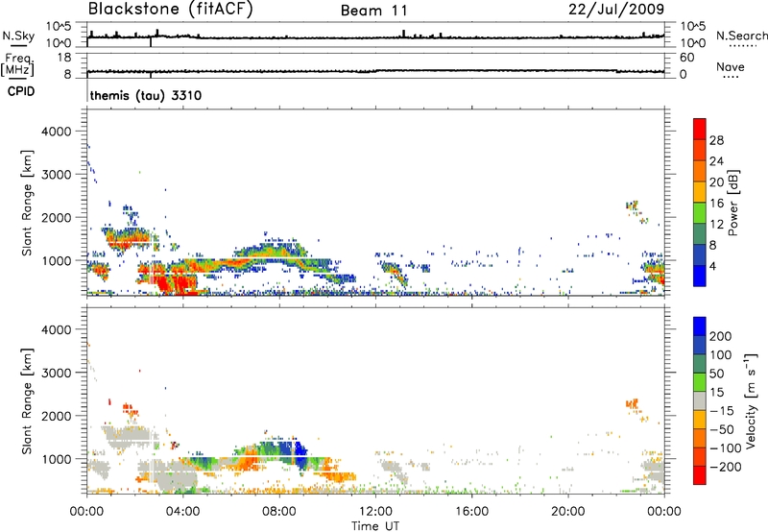Click the date "22/Jul/2009"

click(x=616, y=10)
